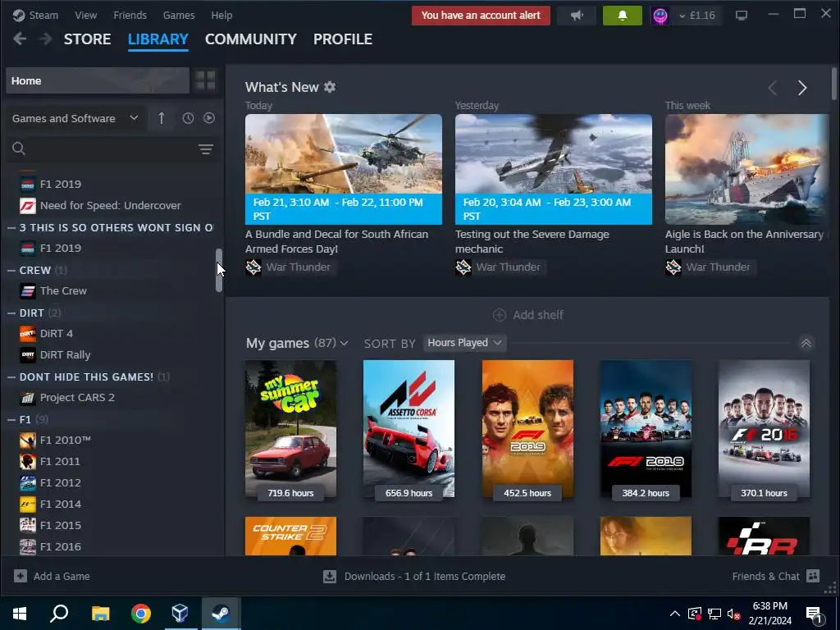Open What's New settings gear
The image size is (840, 630).
[330, 87]
